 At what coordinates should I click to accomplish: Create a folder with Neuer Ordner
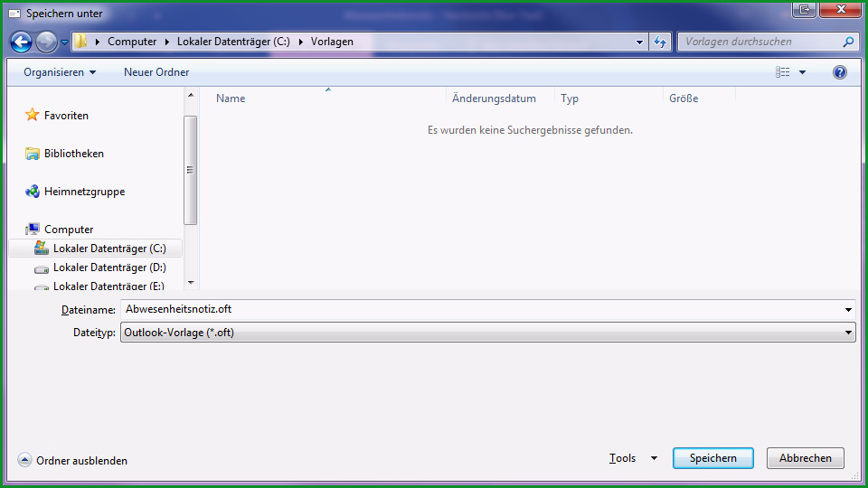[156, 72]
